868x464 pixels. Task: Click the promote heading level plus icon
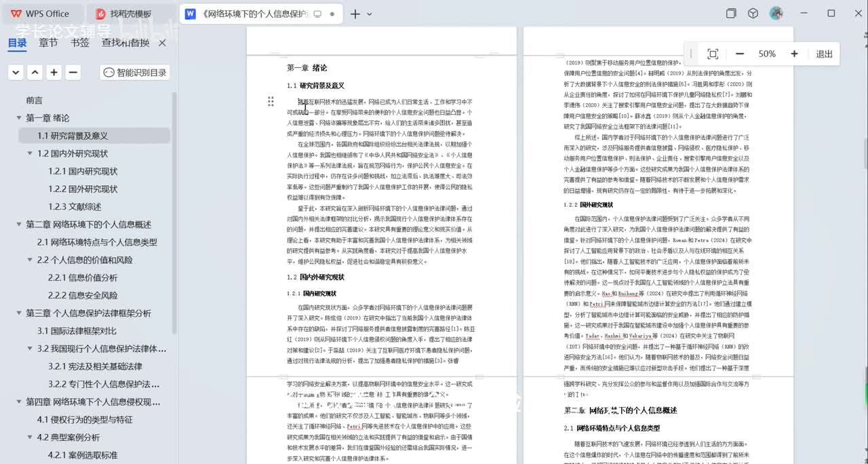(x=54, y=73)
